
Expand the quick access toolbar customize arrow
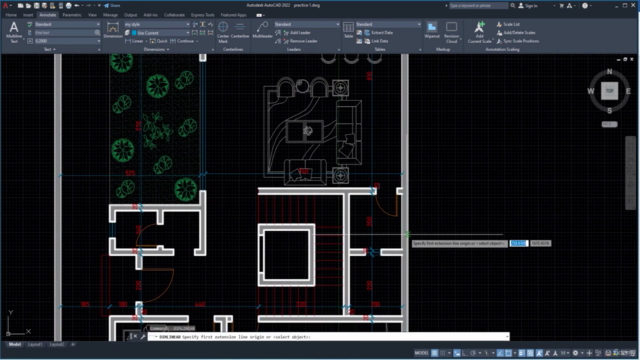pyautogui.click(x=99, y=6)
